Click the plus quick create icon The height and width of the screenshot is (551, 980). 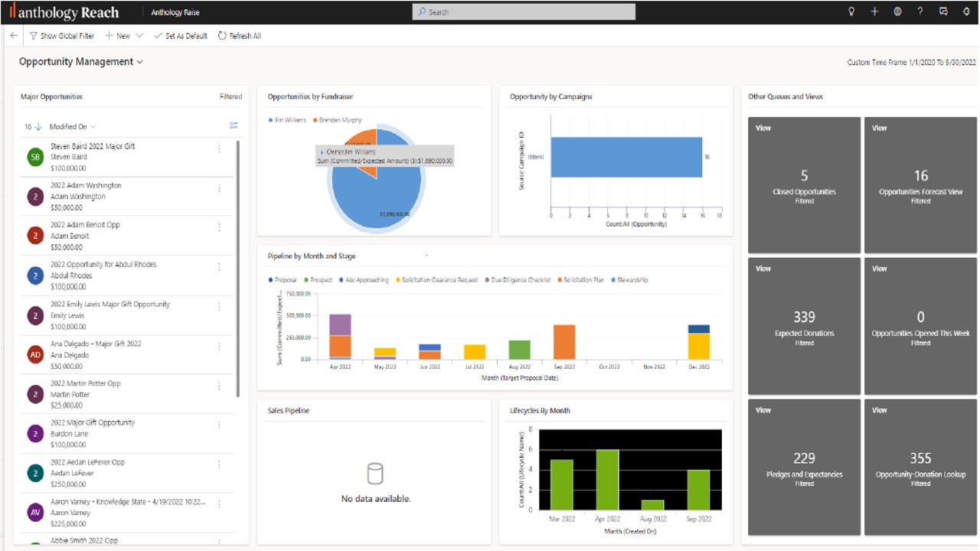(874, 11)
